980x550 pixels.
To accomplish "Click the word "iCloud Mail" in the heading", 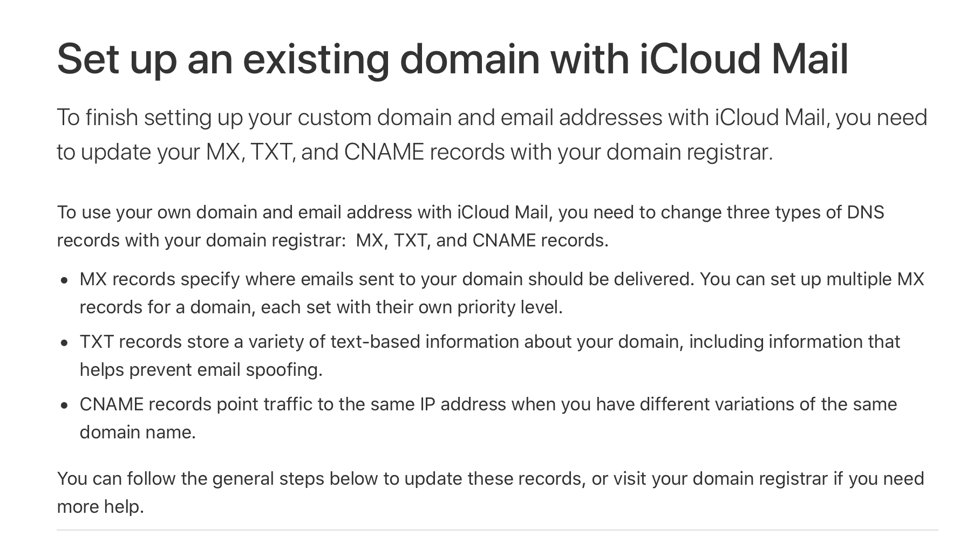I will pyautogui.click(x=744, y=58).
